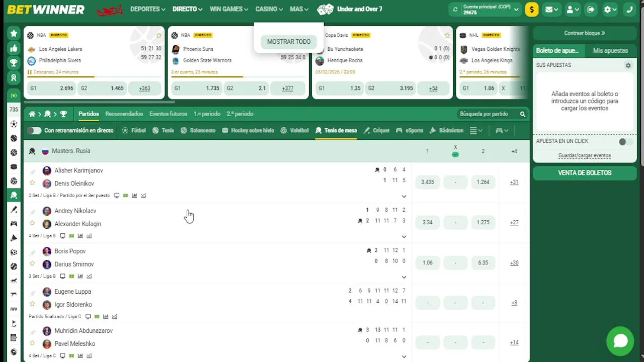Screen dimensions: 644x362
Task: Click the gamepad esports sidebar icon
Action: (x=14, y=224)
